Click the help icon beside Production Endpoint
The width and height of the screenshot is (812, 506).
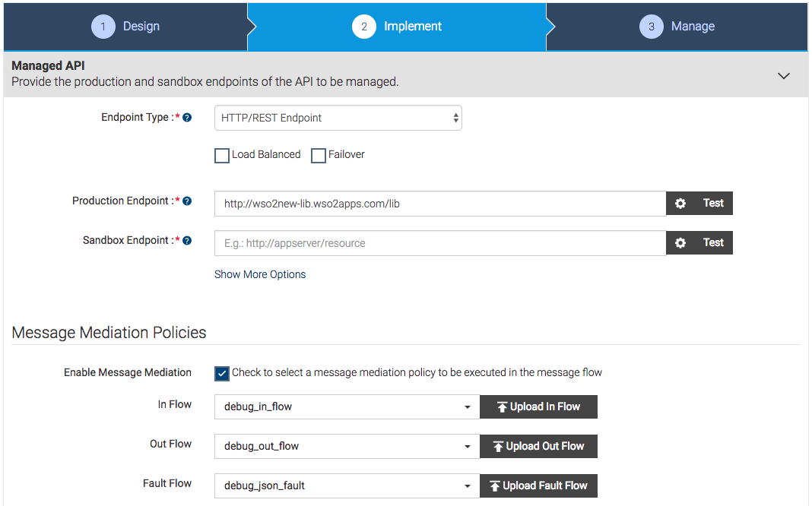[186, 200]
